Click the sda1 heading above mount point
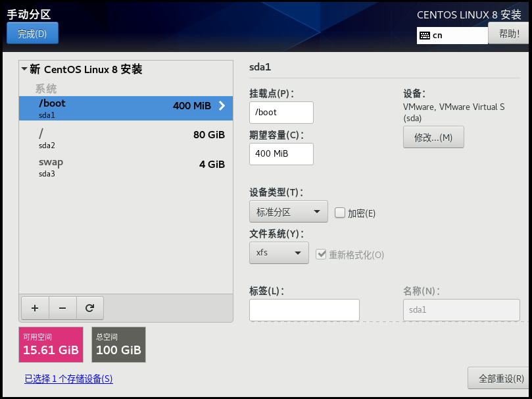 [x=260, y=67]
